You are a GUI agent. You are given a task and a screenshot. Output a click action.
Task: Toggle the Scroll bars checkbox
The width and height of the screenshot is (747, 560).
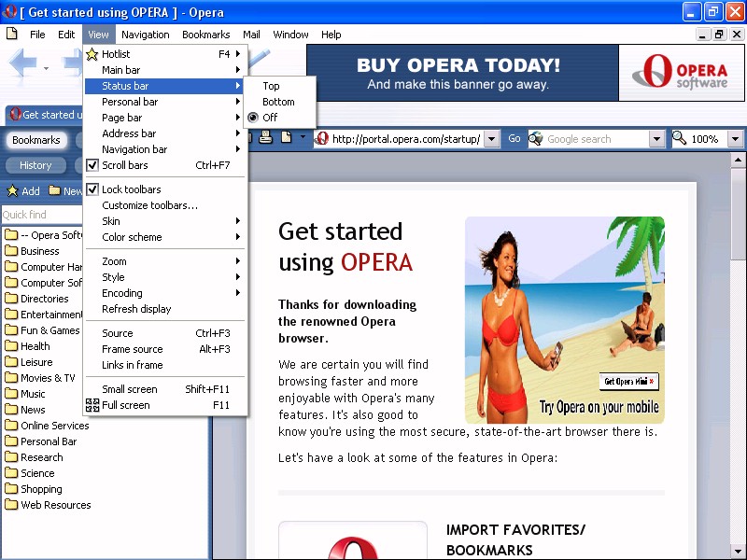(x=92, y=165)
